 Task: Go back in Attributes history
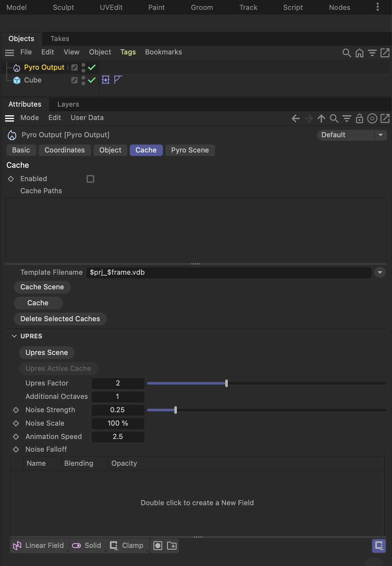click(296, 118)
